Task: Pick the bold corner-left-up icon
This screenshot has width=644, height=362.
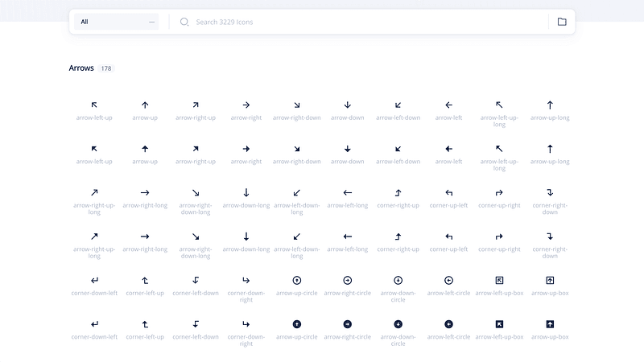Action: [145, 324]
